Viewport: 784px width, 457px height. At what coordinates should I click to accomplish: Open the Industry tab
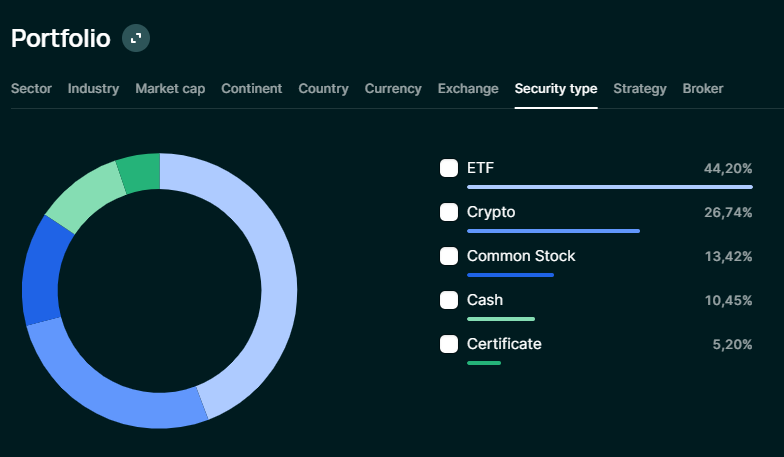[93, 88]
